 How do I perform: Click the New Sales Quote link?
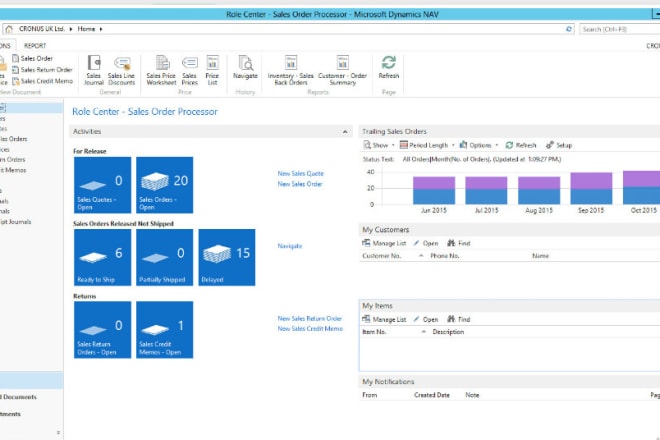(301, 173)
